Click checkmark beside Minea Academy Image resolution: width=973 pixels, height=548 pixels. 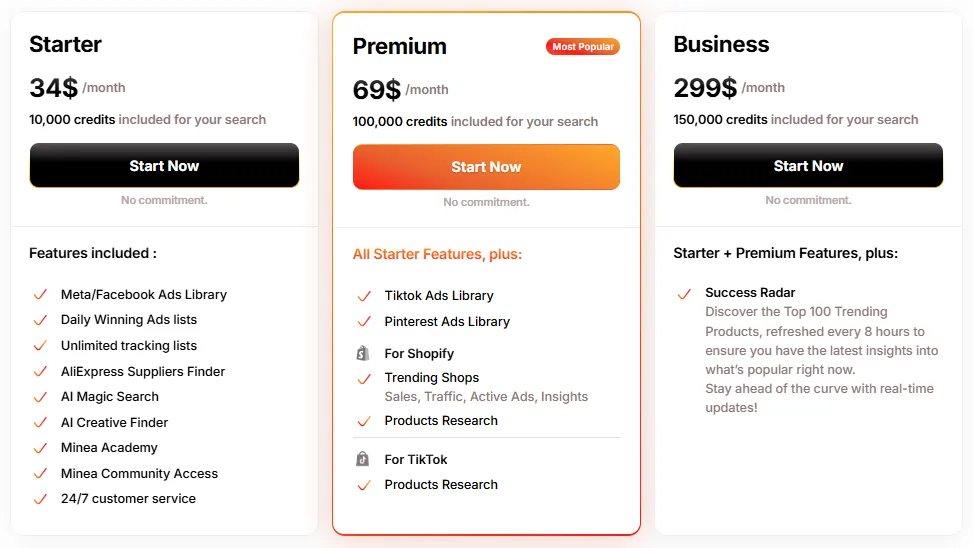click(40, 448)
